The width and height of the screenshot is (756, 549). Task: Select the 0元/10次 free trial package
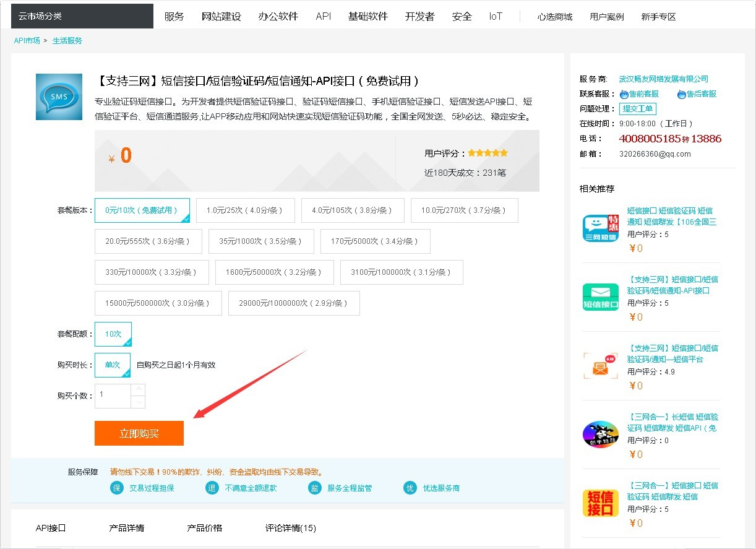pos(142,210)
